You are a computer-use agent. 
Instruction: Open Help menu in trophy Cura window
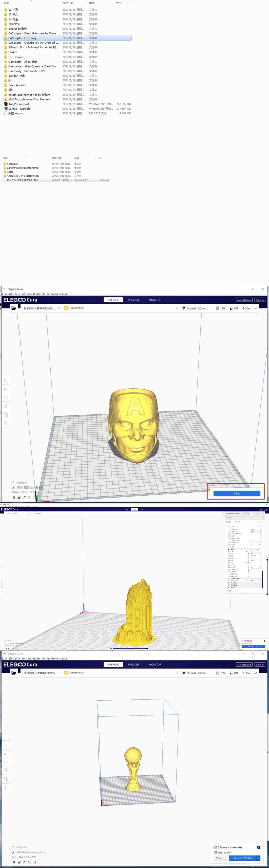(64, 658)
